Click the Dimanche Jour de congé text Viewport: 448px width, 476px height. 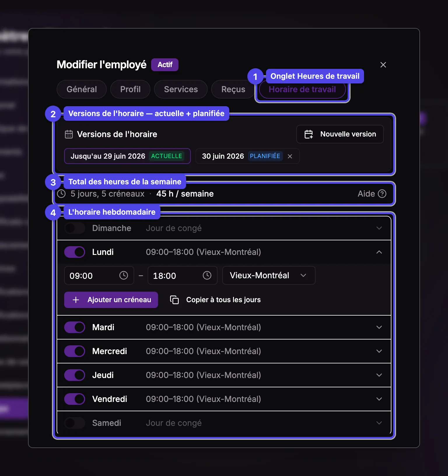click(x=174, y=228)
